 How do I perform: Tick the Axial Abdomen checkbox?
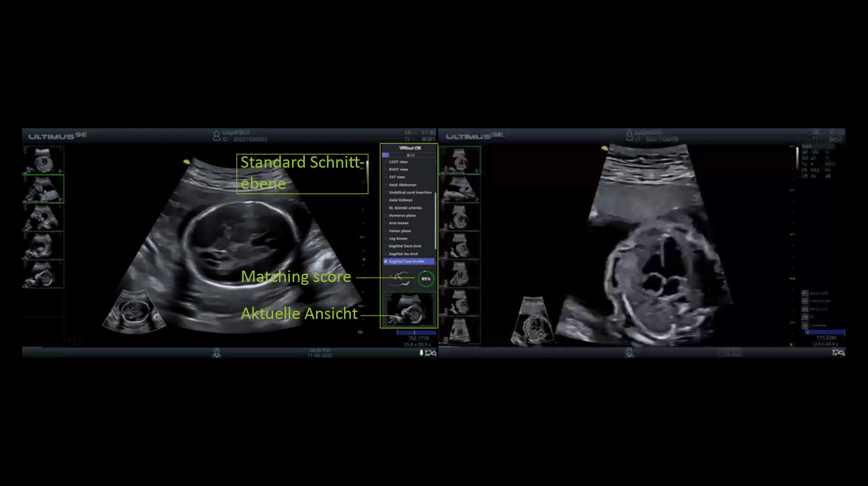(386, 185)
